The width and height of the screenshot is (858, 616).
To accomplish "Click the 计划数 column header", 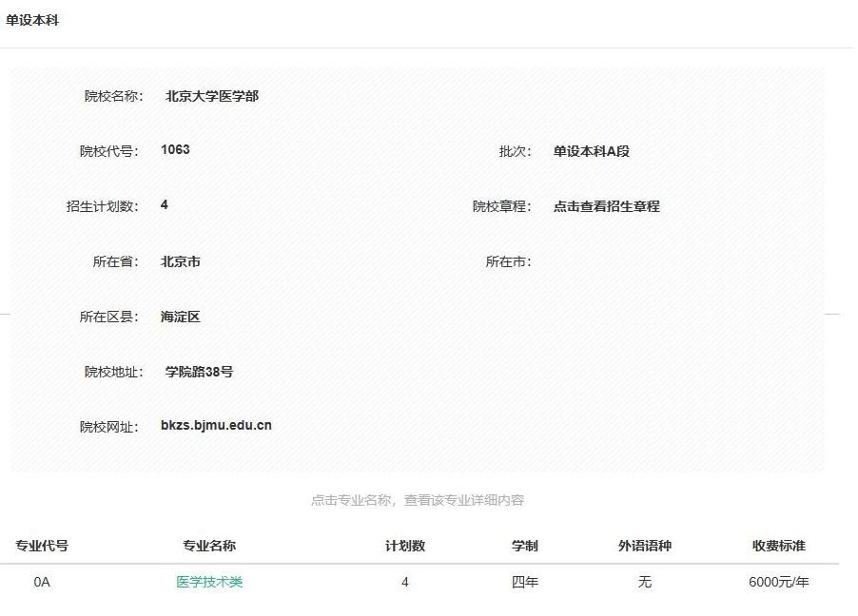I will click(x=405, y=546).
